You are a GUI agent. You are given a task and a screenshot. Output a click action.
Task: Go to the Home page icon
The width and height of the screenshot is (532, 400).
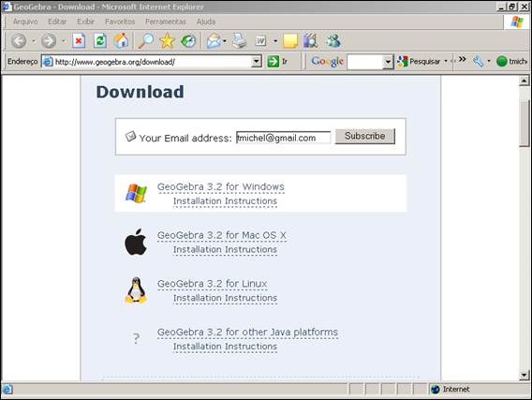pos(121,40)
